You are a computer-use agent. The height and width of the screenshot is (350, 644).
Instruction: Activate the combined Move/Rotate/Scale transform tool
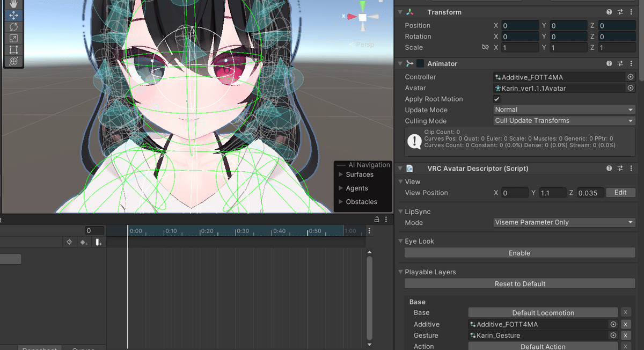13,61
